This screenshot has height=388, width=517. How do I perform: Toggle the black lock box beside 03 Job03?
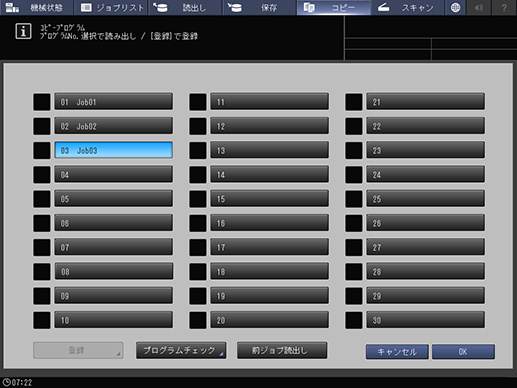pyautogui.click(x=42, y=150)
